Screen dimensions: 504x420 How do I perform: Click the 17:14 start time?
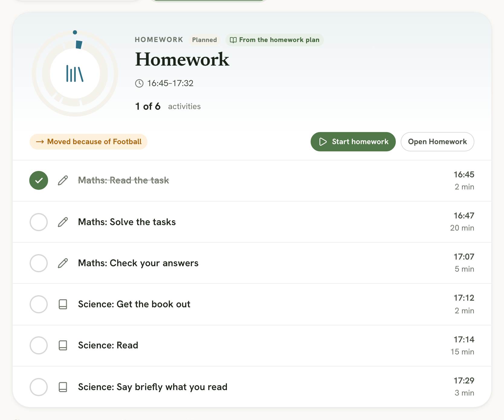(464, 340)
